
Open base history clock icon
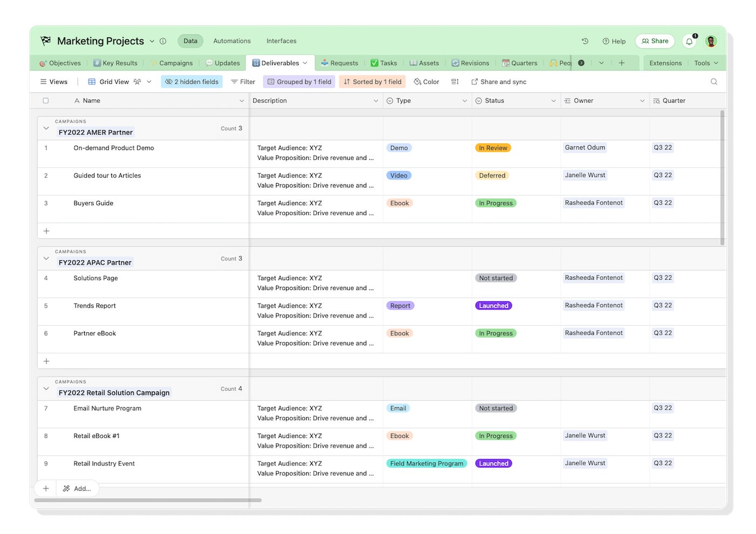585,41
